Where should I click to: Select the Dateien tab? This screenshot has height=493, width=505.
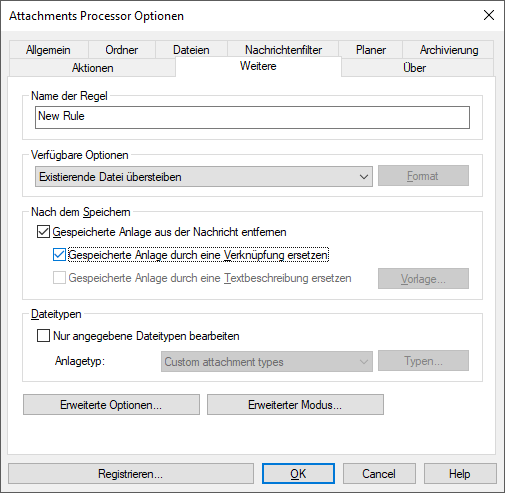(191, 50)
